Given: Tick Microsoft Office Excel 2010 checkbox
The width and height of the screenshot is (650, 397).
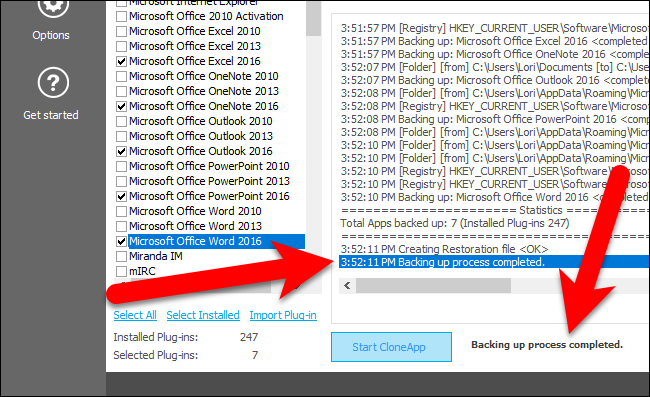Looking at the screenshot, I should 121,31.
